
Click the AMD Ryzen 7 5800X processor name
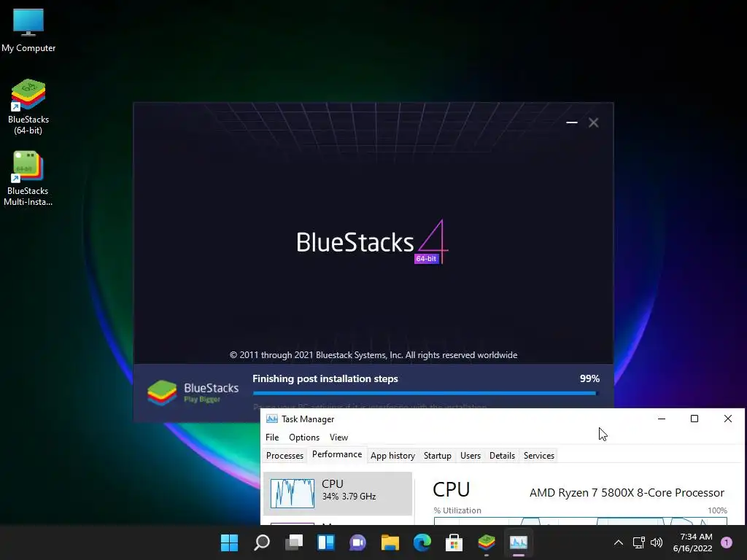pyautogui.click(x=627, y=492)
